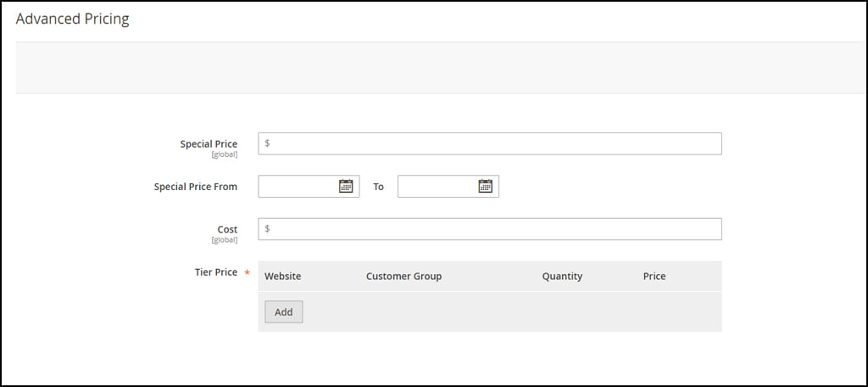Focus the To date field
868x387 pixels.
[448, 187]
